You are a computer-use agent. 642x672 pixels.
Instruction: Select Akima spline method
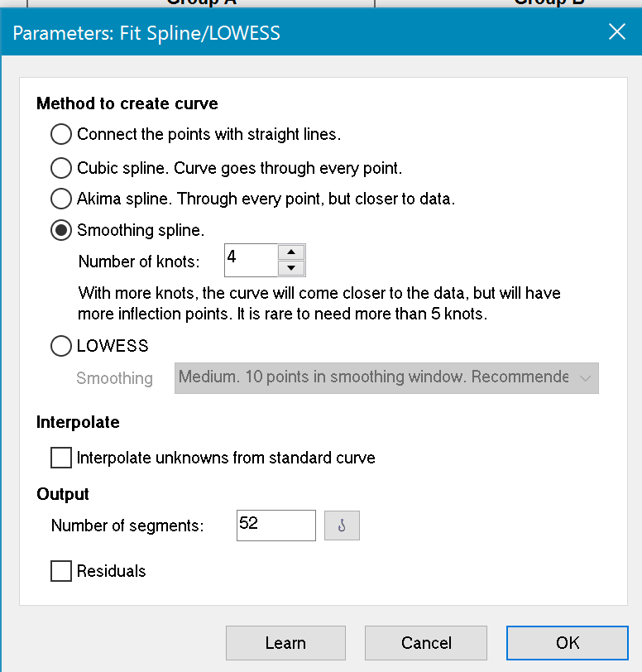pos(60,199)
